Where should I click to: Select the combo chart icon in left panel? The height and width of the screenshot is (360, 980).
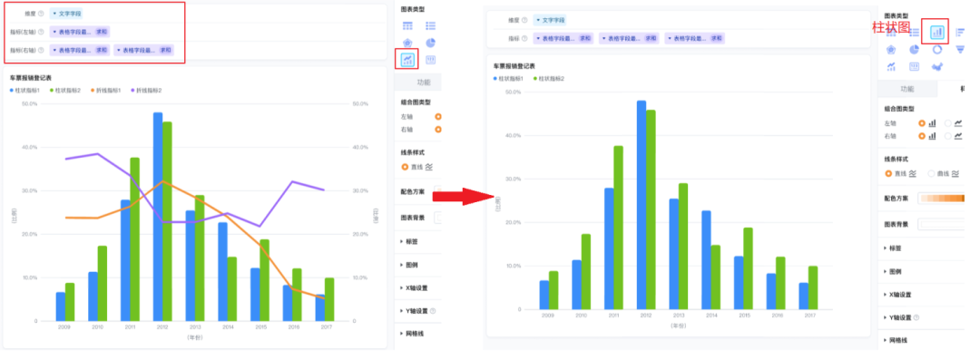(x=407, y=60)
